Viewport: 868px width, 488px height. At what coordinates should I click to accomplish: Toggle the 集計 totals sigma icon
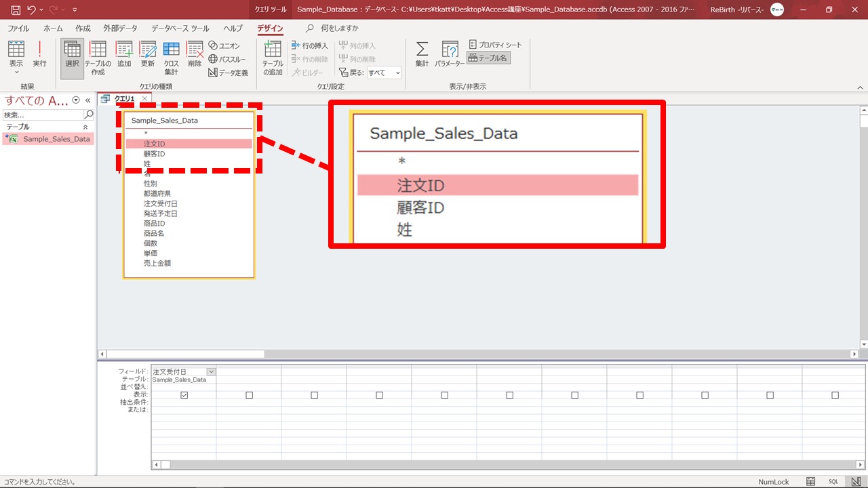click(422, 54)
